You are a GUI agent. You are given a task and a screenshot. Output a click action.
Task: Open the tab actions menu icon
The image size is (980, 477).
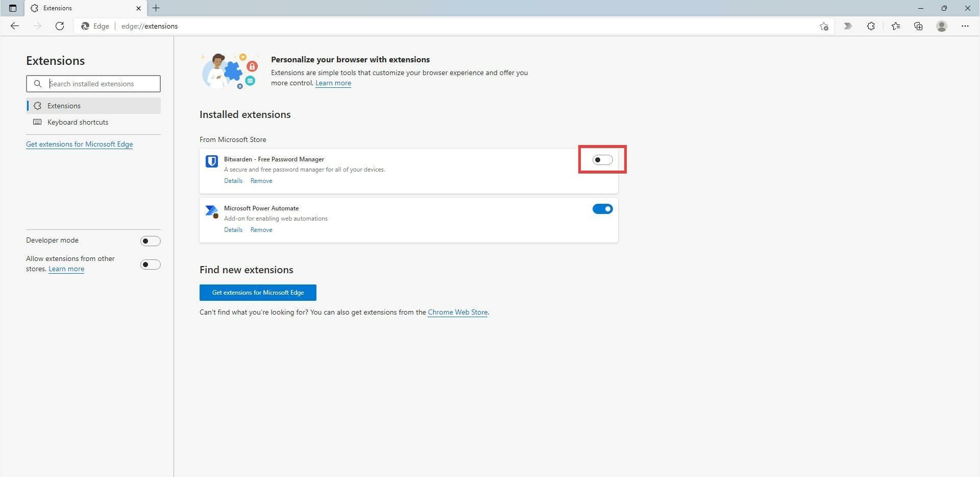(13, 8)
